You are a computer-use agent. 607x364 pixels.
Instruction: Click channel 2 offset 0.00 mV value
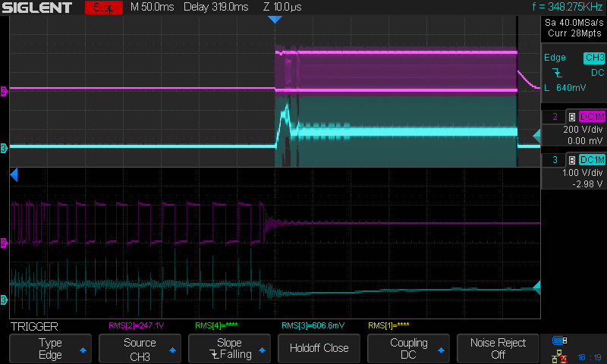coord(585,141)
